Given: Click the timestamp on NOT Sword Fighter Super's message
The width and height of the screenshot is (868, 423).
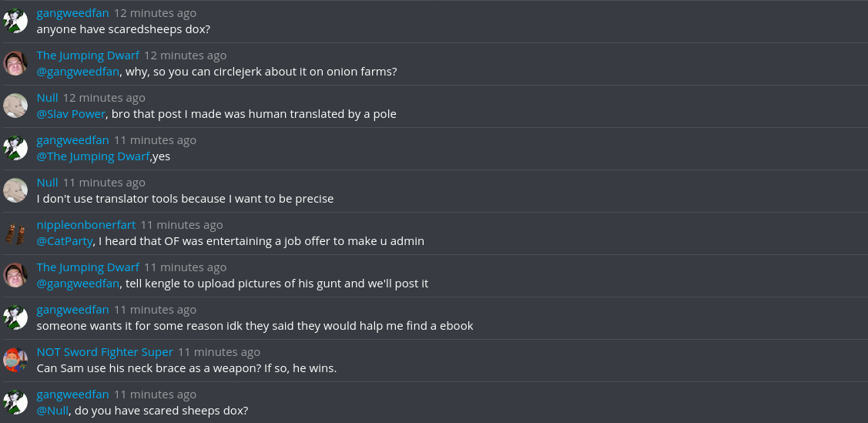Looking at the screenshot, I should (x=220, y=352).
